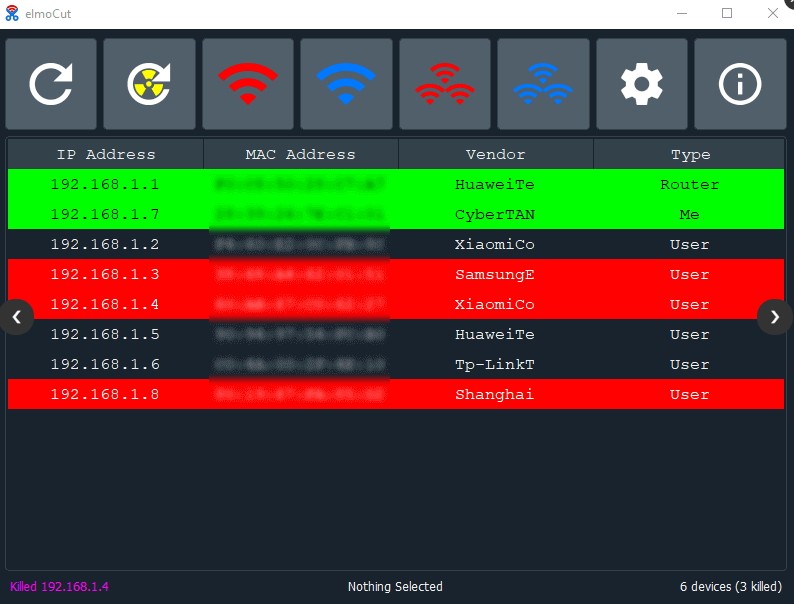
Task: Select the 192.168.1.6 Tp-LinkT row
Action: pos(396,364)
